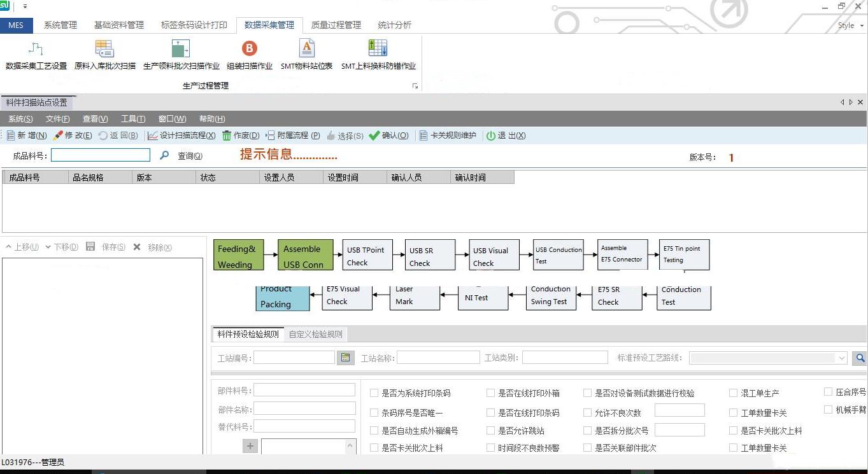868x474 pixels.
Task: Open 生产领料批次扫描作业 icon
Action: (x=181, y=50)
